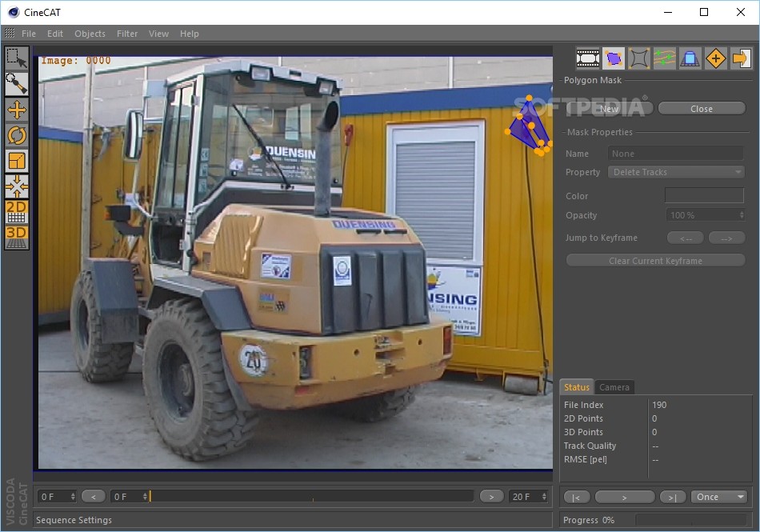Activate the Scale tool
This screenshot has width=760, height=532.
tap(17, 161)
